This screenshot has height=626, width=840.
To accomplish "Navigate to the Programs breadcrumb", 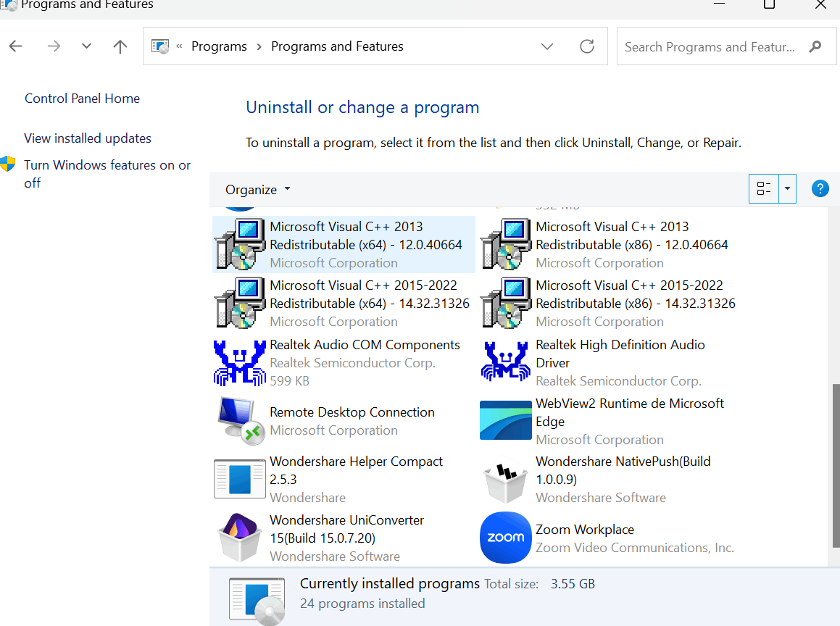I will (x=219, y=46).
